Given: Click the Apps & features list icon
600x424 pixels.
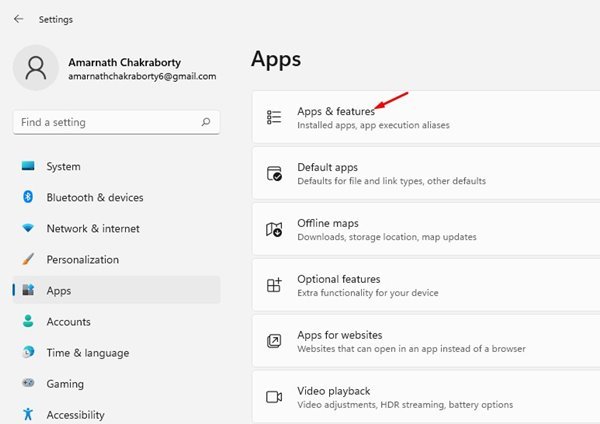Looking at the screenshot, I should tap(274, 117).
